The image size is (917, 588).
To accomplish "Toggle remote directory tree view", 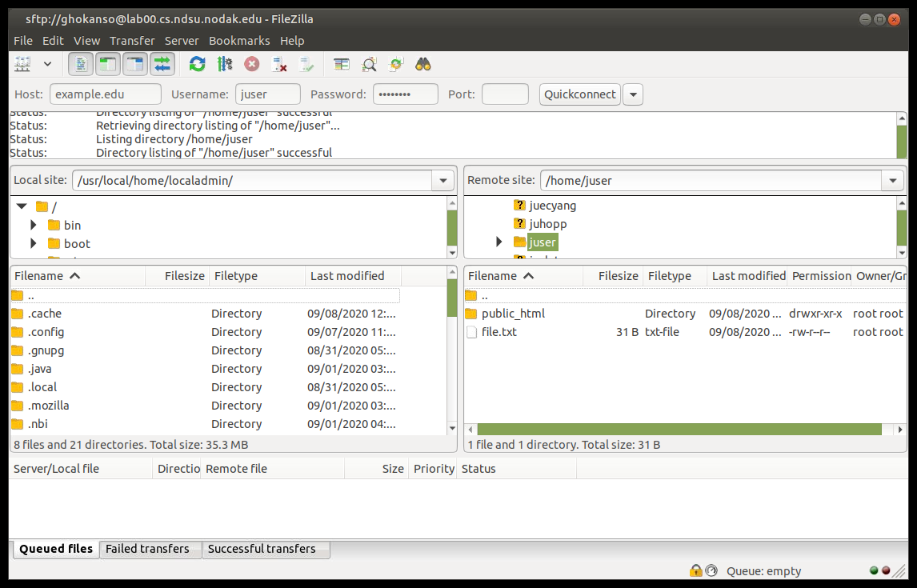I will [x=134, y=64].
